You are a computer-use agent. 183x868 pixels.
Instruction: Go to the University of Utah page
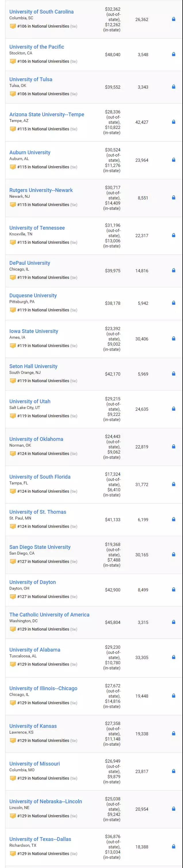(30, 401)
